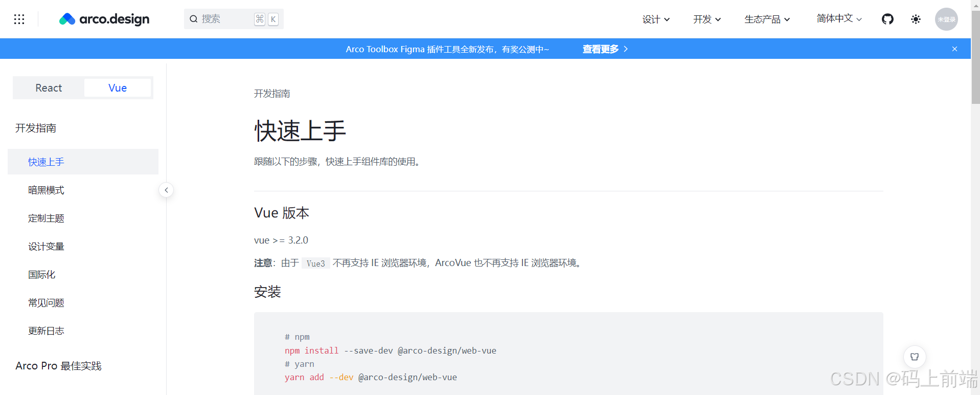Click the Vue 版本 heading
980x395 pixels.
(x=282, y=213)
